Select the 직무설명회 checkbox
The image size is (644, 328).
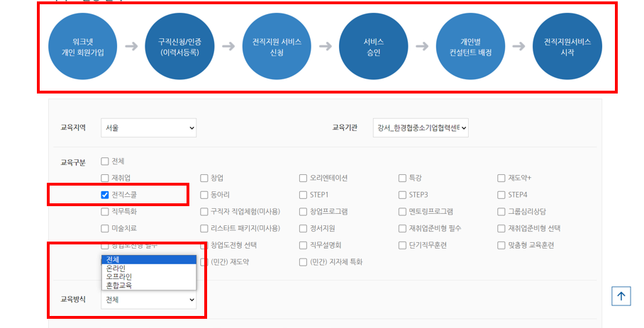[303, 245]
